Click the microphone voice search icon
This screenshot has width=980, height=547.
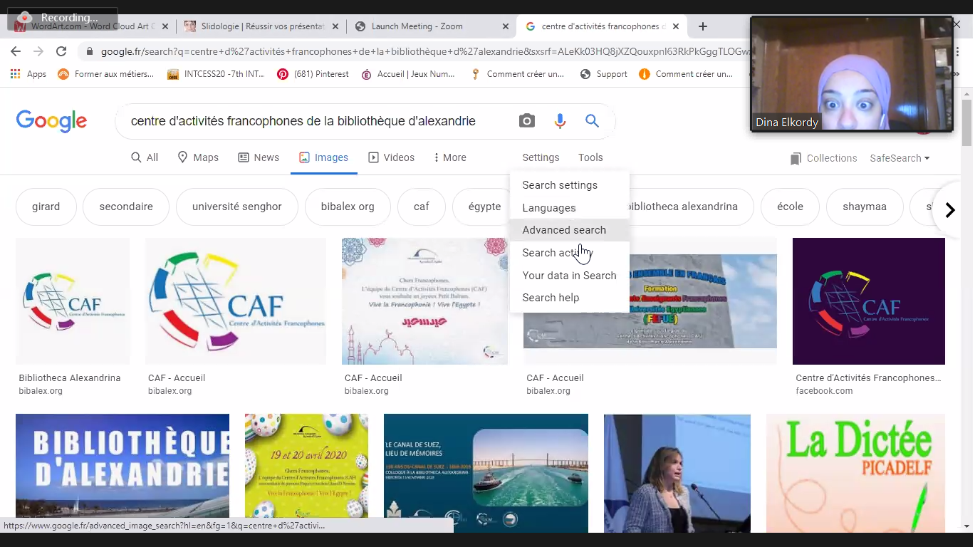[560, 121]
